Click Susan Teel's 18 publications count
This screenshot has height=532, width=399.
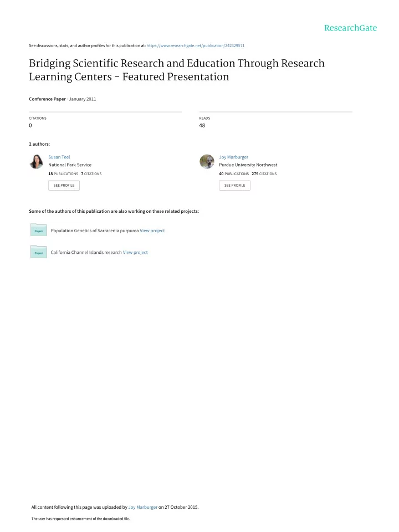pyautogui.click(x=63, y=173)
